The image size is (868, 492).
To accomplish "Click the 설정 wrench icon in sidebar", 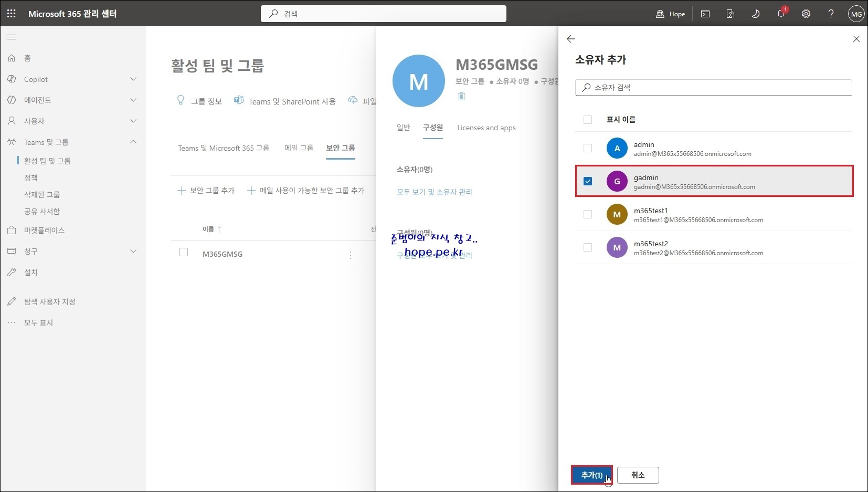I will point(12,272).
